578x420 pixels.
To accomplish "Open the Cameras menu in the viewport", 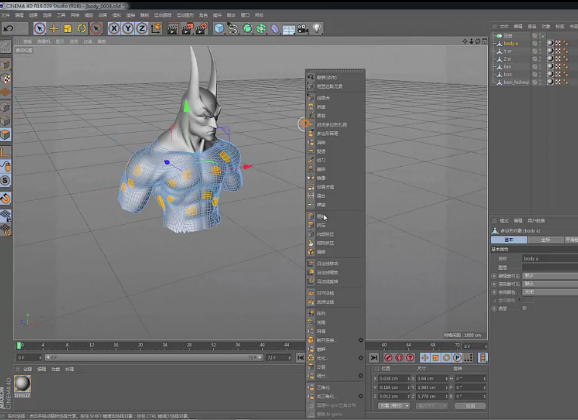I will (x=44, y=42).
